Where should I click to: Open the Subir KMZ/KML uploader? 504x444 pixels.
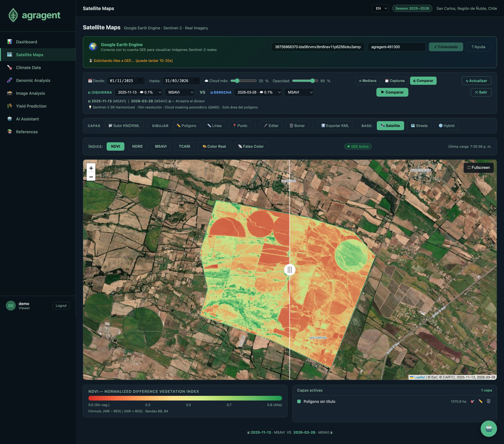124,126
